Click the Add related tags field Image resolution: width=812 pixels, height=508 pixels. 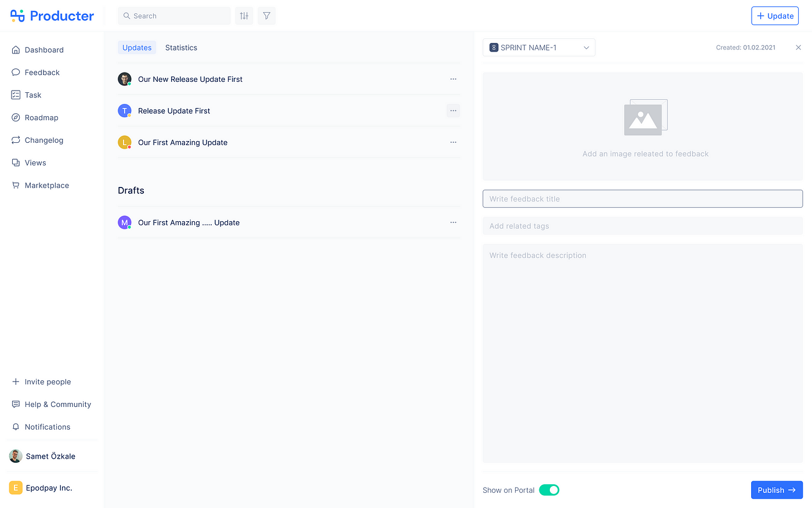pyautogui.click(x=643, y=226)
